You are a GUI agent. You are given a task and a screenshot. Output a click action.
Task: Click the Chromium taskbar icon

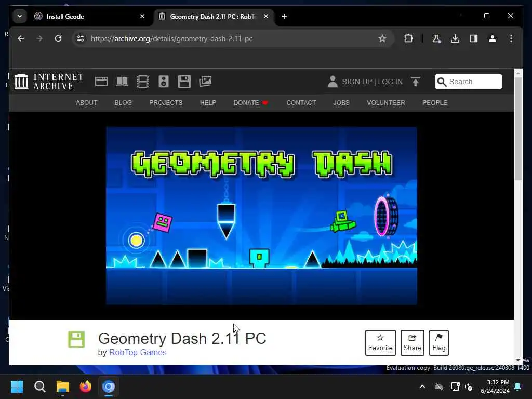(109, 387)
